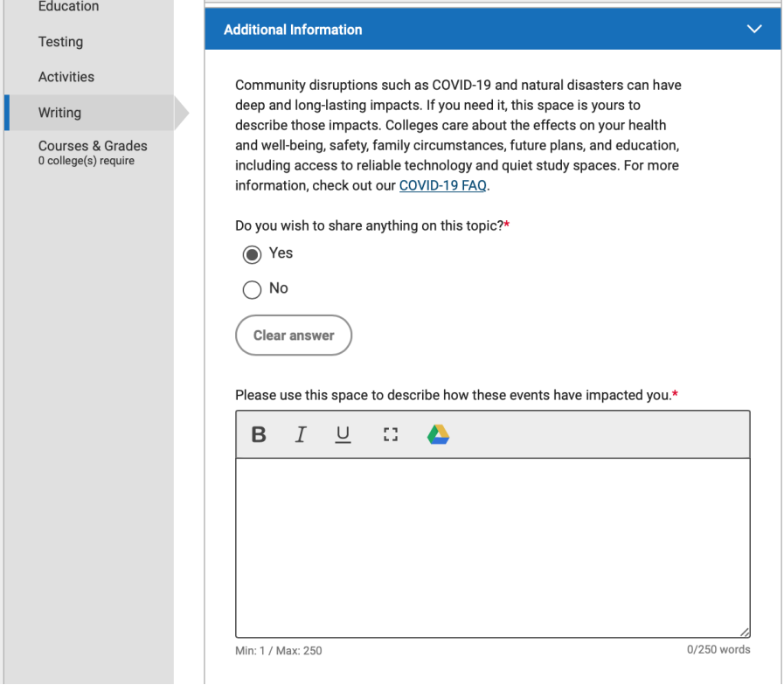The width and height of the screenshot is (784, 685).
Task: Apply italic formatting with the I icon
Action: click(x=301, y=434)
